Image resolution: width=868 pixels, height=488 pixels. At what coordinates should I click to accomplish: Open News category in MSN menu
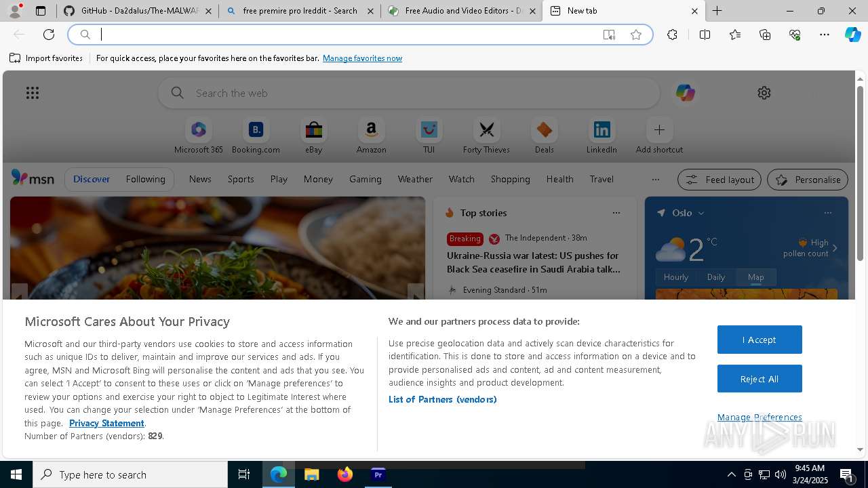click(200, 179)
